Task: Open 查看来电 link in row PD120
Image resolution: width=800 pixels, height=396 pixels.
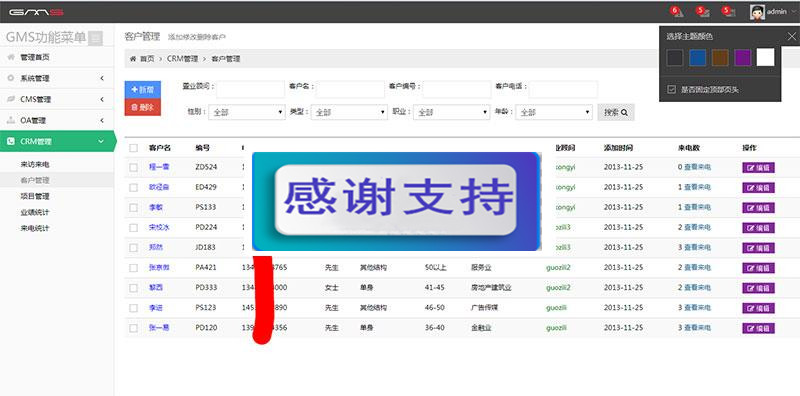Action: pos(697,328)
